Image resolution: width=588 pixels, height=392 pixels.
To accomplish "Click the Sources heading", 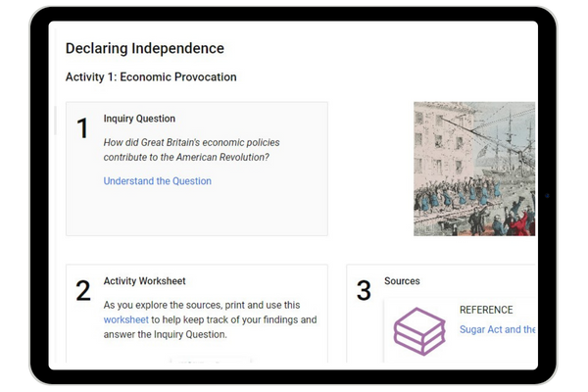I will [x=402, y=281].
